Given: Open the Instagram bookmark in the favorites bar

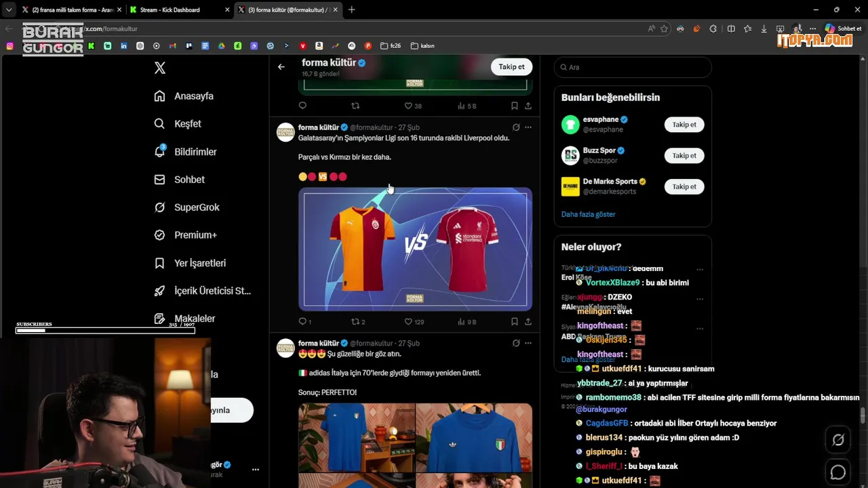Looking at the screenshot, I should (9, 46).
